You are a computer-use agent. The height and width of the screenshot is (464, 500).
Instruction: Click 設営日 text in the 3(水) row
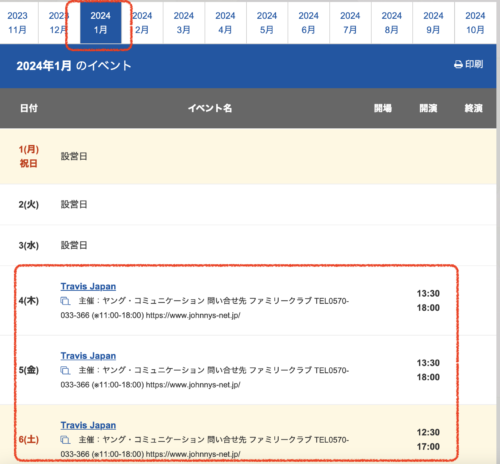pos(74,245)
